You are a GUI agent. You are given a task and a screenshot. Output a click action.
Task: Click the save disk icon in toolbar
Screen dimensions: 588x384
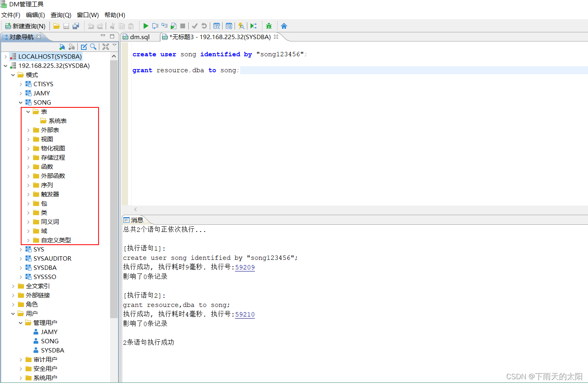(66, 26)
